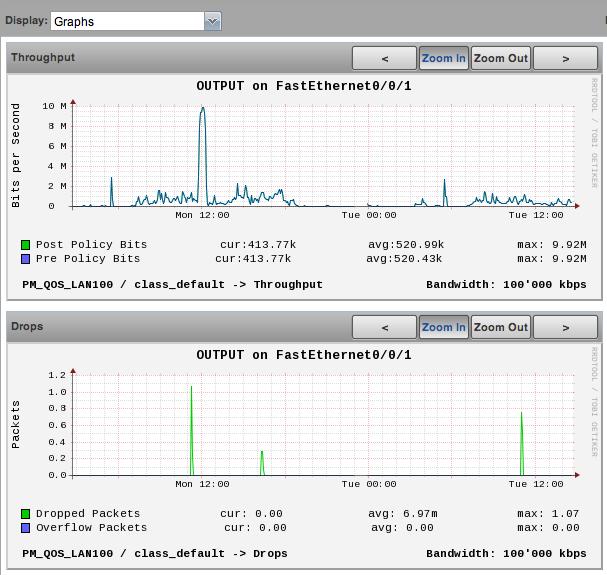Click Zoom Out on Throughput graph
The image size is (607, 575).
(x=501, y=58)
